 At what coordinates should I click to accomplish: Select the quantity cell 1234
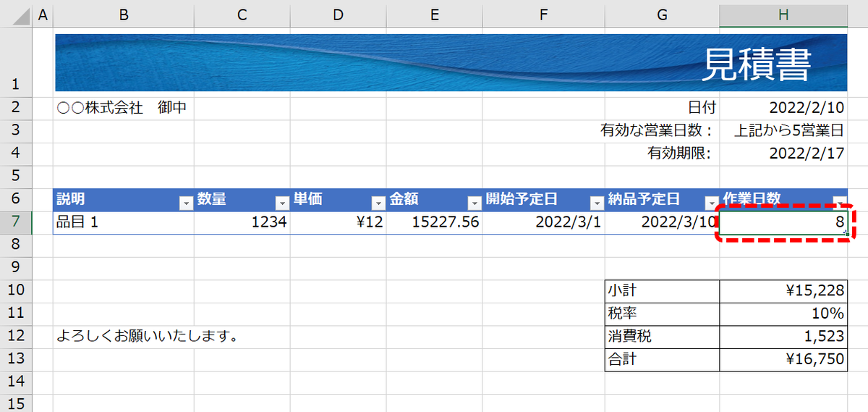pos(242,222)
